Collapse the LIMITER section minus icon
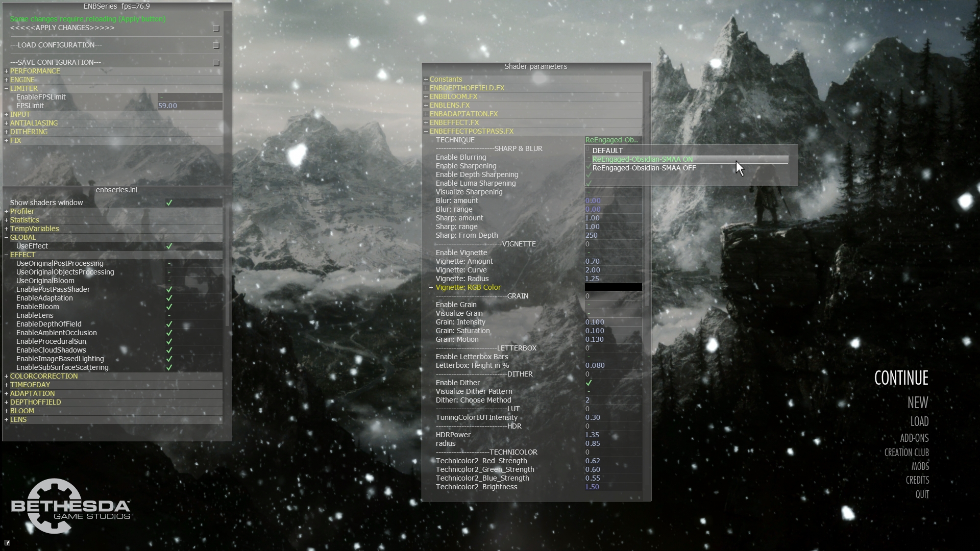The image size is (980, 551). [x=6, y=89]
